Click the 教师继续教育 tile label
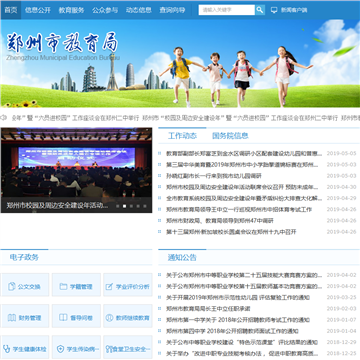The width and height of the screenshot is (360, 360). (133, 318)
